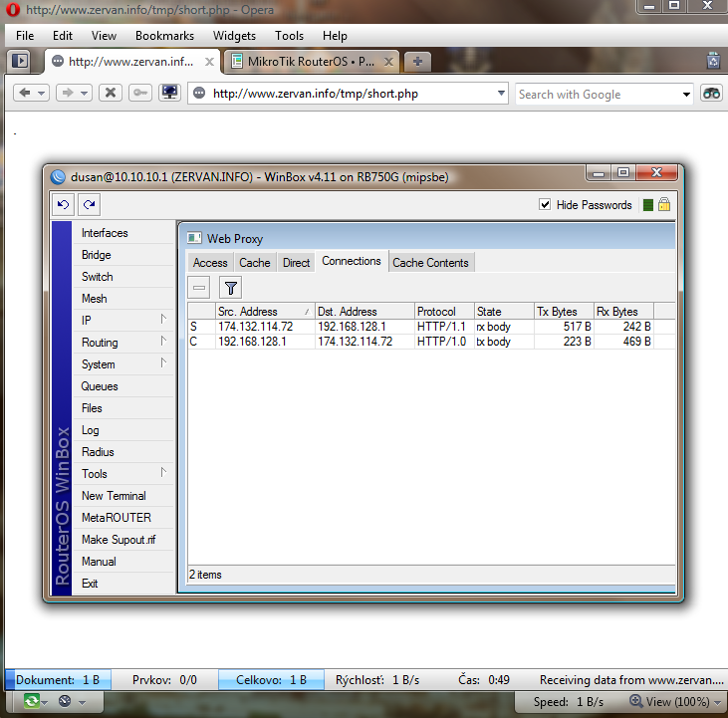Click Make Supout.rif in sidebar

119,540
